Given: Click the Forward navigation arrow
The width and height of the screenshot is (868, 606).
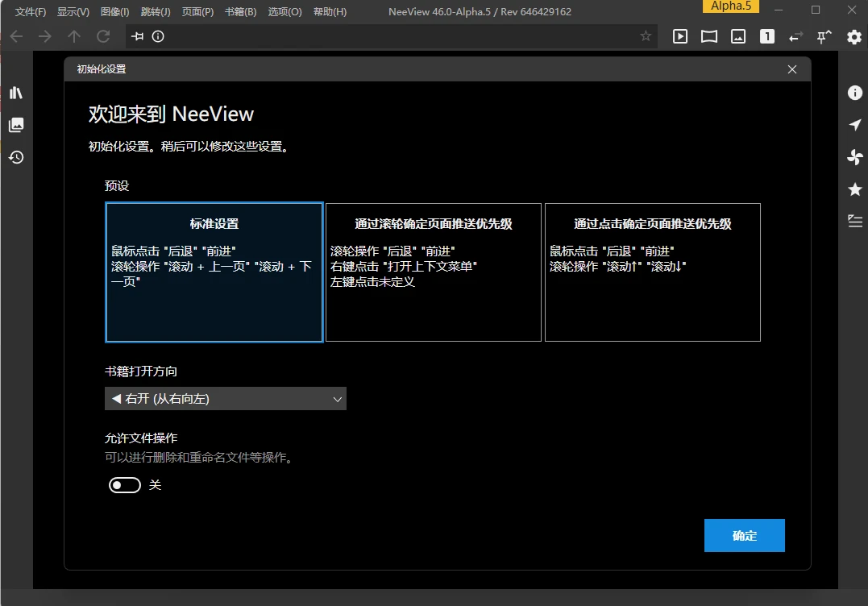Looking at the screenshot, I should point(45,36).
